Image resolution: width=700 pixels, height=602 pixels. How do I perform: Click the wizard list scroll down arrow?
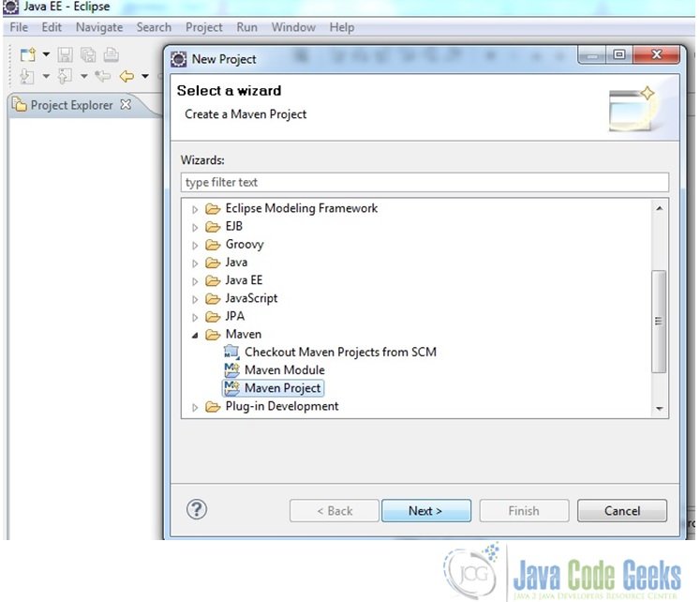click(x=660, y=409)
